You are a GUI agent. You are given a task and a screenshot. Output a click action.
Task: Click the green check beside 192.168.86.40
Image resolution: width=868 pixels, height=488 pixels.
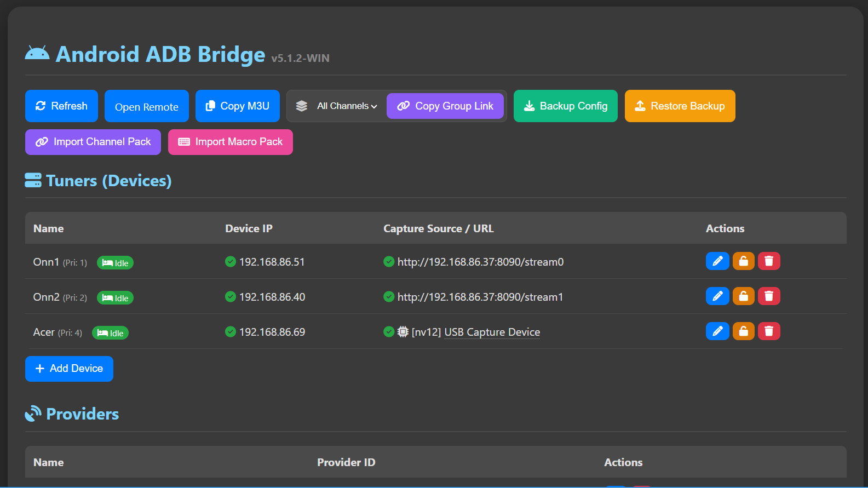coord(231,297)
